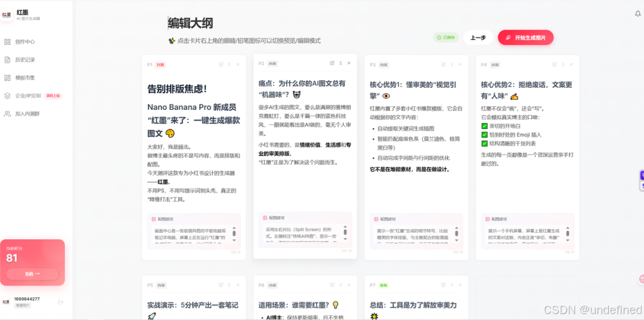Viewport: 644px width, 320px height.
Task: Delete card P7 using its X icon
Action: (460, 285)
